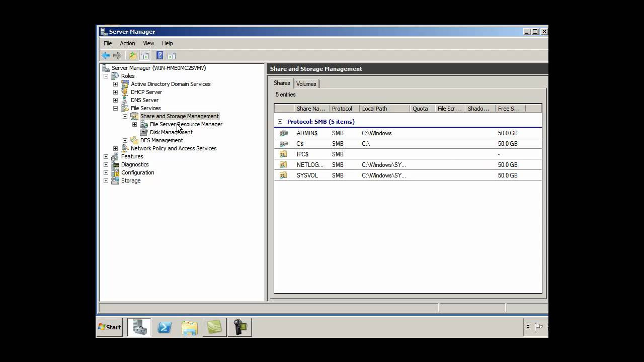Sort by Local Path column header
Screen dimensions: 644x362
(384, 109)
